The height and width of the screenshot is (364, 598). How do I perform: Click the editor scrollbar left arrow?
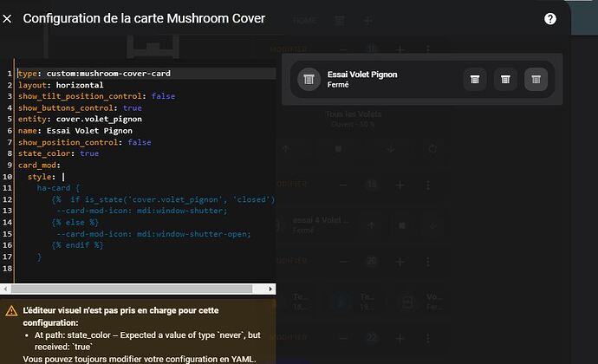click(x=4, y=289)
